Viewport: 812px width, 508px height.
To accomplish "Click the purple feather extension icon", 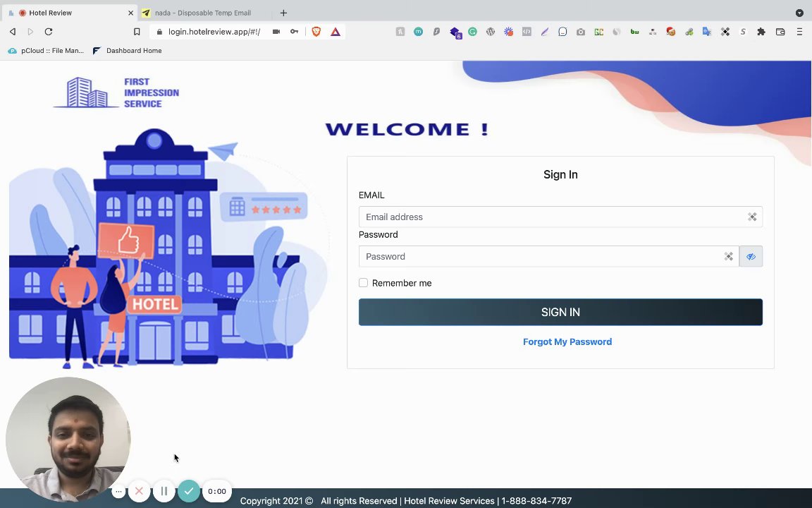I will pyautogui.click(x=545, y=32).
